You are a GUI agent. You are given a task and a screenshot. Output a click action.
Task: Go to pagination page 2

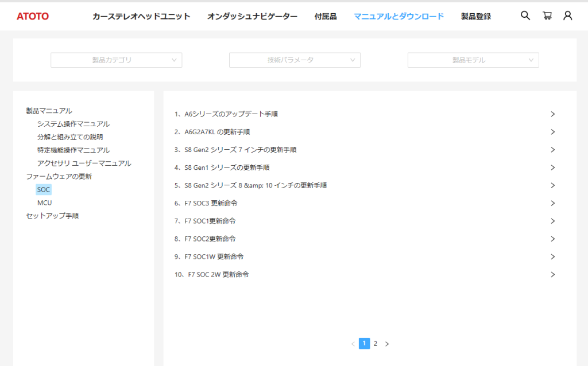[376, 344]
